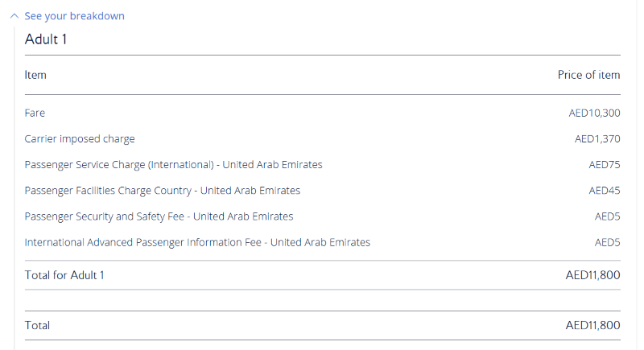The width and height of the screenshot is (644, 350).
Task: Select the Passenger Facilities Charge Country row
Action: pyautogui.click(x=323, y=191)
